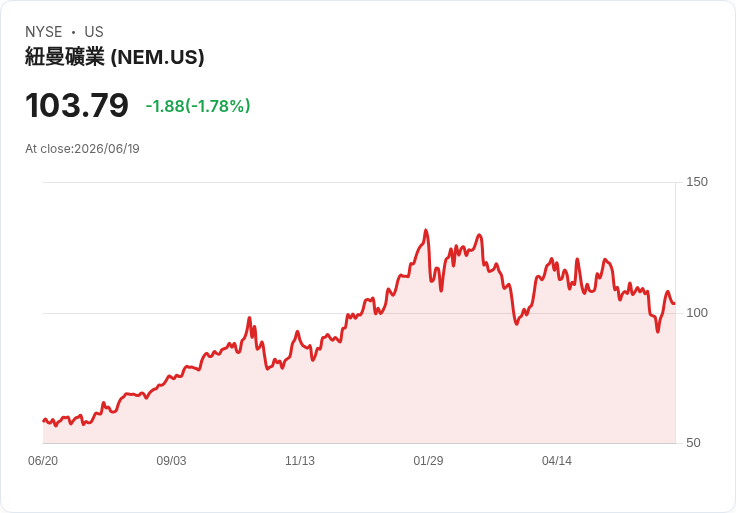
Task: Click the current price 103.79
Action: [x=77, y=105]
